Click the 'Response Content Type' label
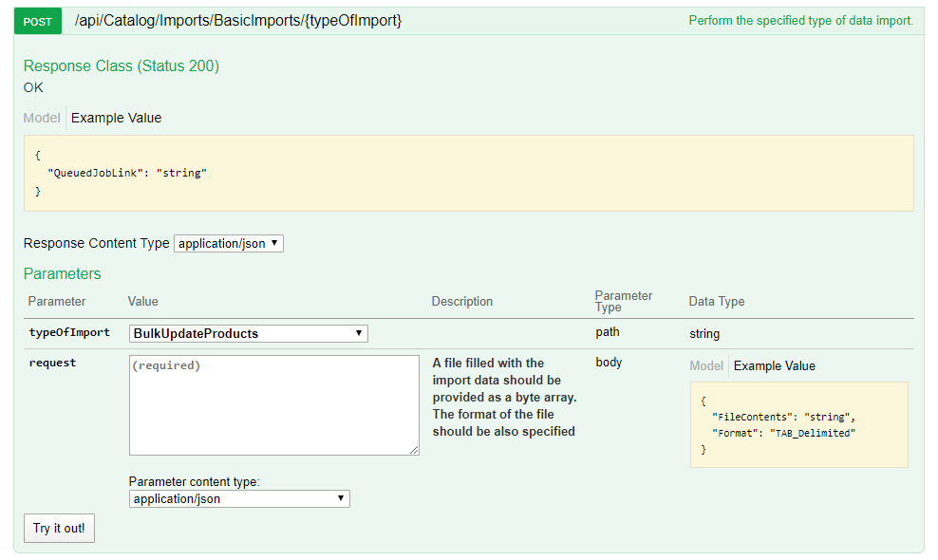 96,243
